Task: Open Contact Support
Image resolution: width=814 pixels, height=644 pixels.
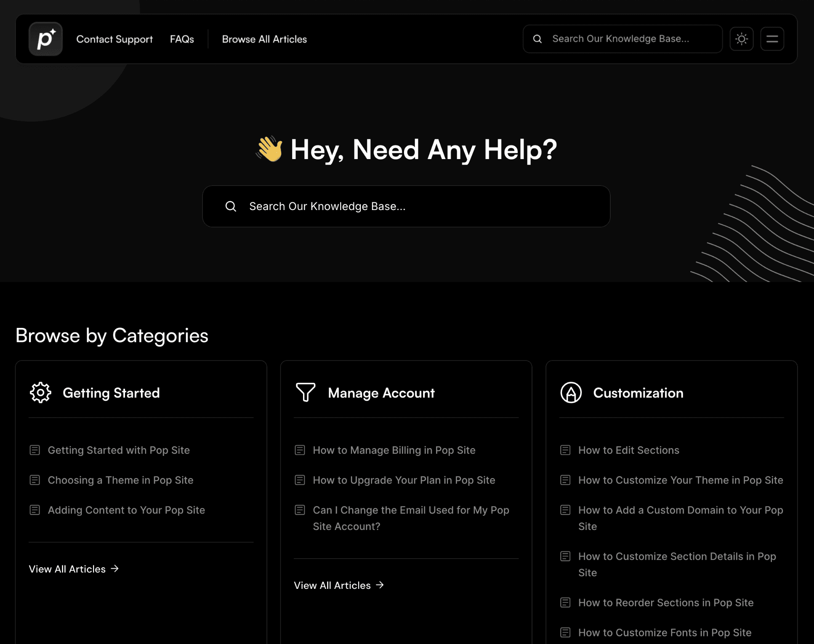Action: [114, 39]
